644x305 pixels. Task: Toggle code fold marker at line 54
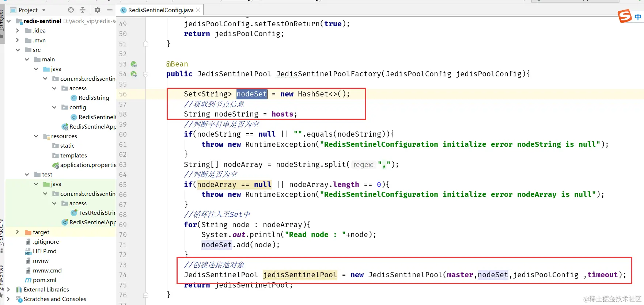click(x=146, y=74)
